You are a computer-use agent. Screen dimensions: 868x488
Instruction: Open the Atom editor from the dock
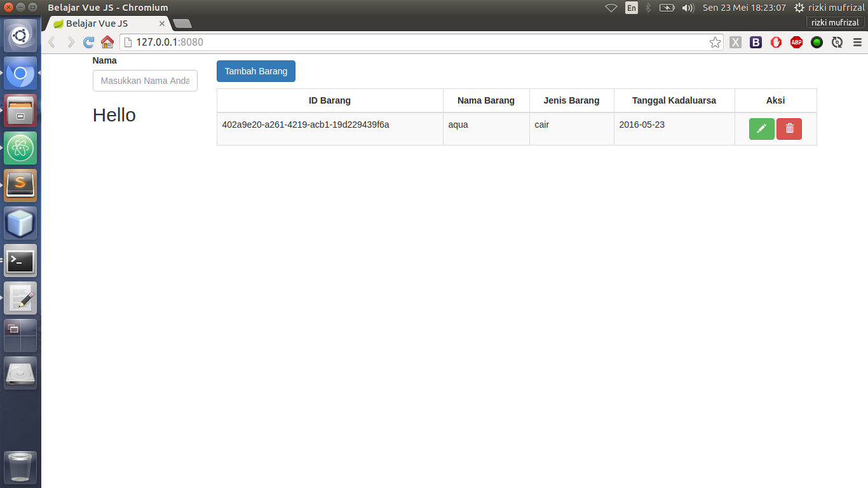click(20, 148)
